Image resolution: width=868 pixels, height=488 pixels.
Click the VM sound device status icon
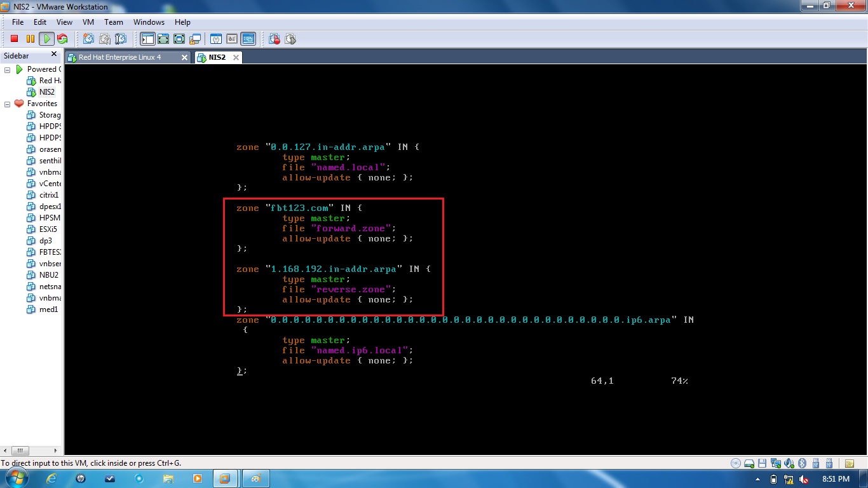(x=789, y=463)
